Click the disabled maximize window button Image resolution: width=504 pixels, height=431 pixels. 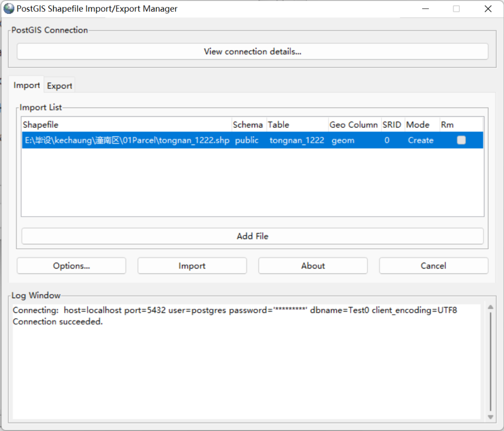coord(456,9)
